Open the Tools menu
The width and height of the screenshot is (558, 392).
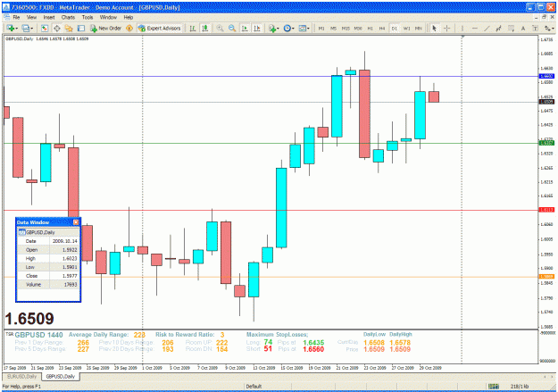tap(87, 17)
